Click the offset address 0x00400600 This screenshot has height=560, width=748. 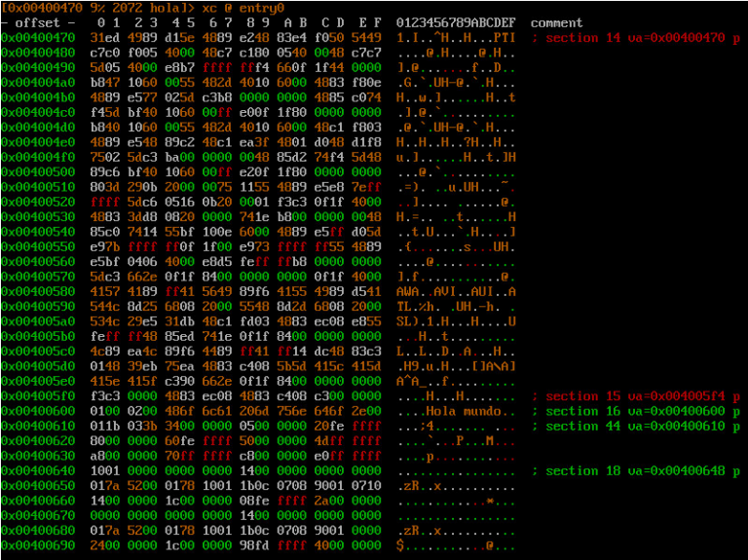38,411
